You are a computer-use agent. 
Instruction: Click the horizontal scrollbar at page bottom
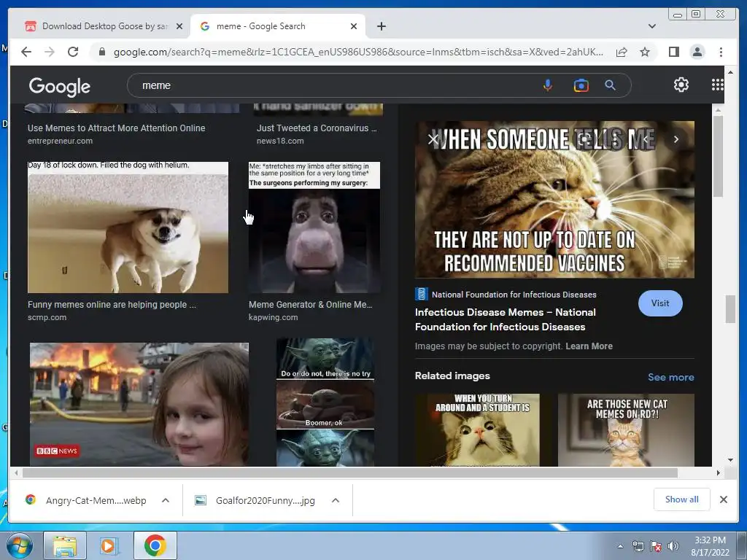(x=350, y=472)
